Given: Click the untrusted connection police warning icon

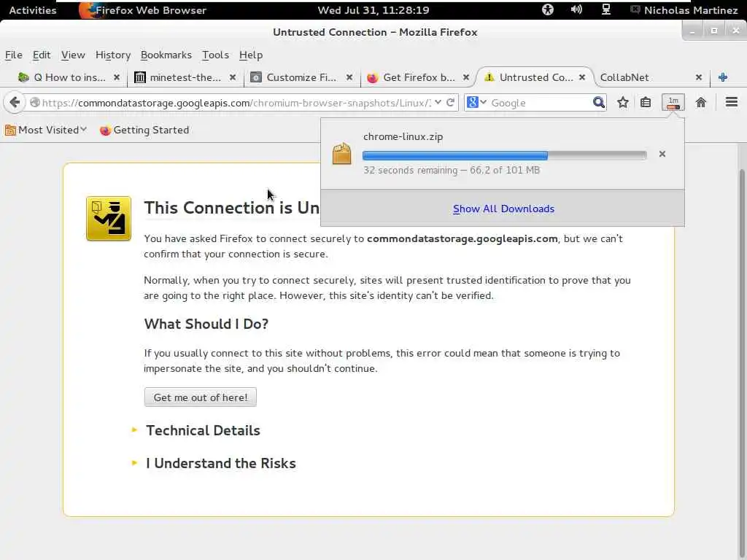Looking at the screenshot, I should pos(109,219).
